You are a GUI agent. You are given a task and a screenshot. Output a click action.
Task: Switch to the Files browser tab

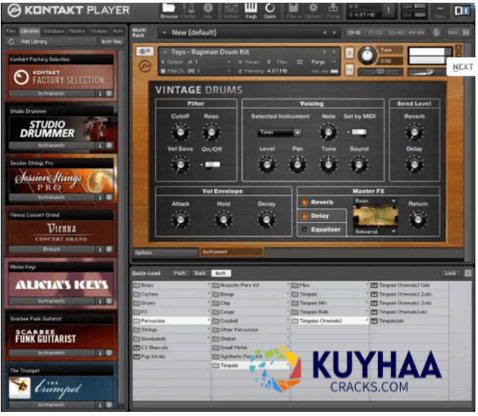(x=11, y=31)
